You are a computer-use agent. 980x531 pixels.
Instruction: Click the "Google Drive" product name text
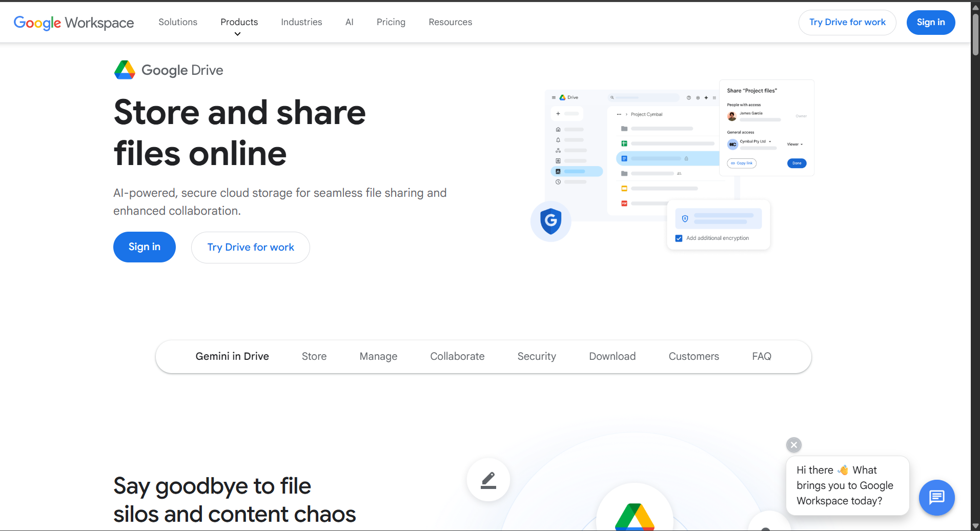[182, 70]
